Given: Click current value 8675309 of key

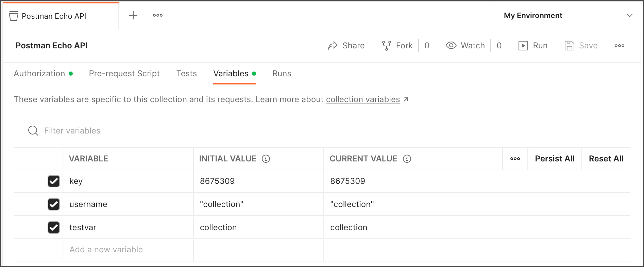Looking at the screenshot, I should [x=348, y=181].
